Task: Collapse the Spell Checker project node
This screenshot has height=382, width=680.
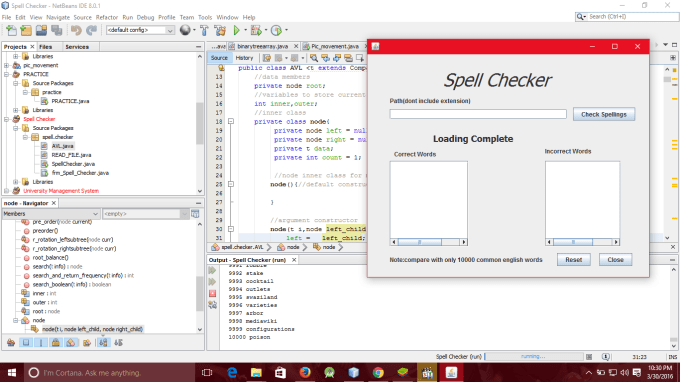Action: pos(7,119)
